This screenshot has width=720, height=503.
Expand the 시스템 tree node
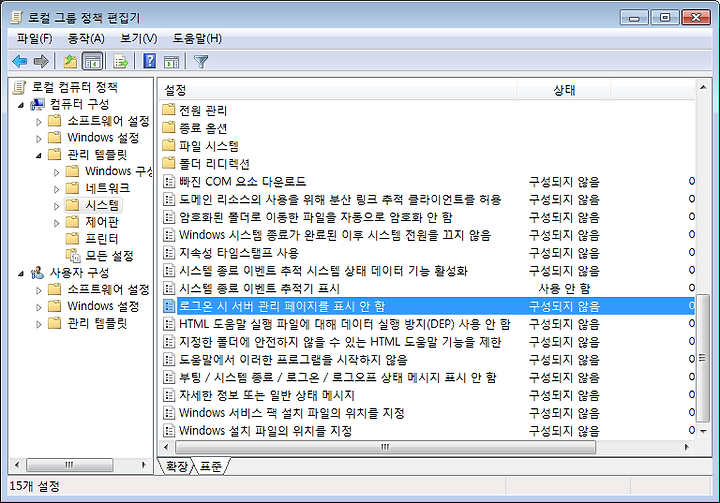(56, 206)
